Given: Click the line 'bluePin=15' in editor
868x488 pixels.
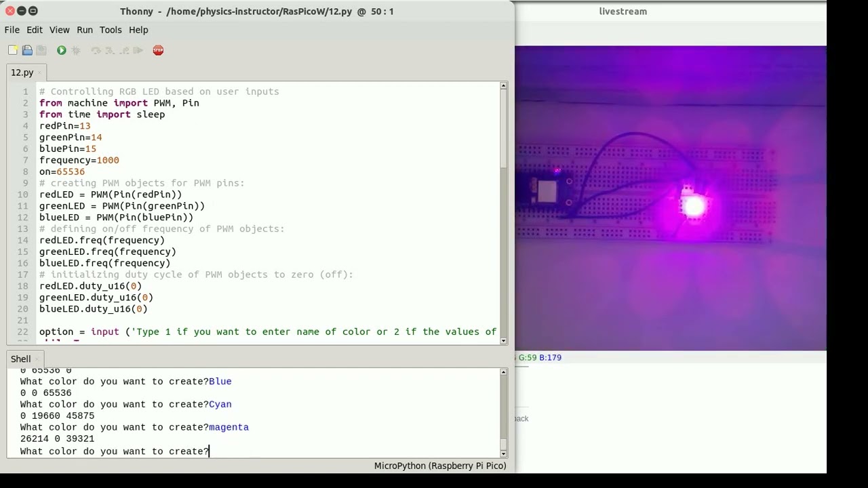Looking at the screenshot, I should coord(68,149).
